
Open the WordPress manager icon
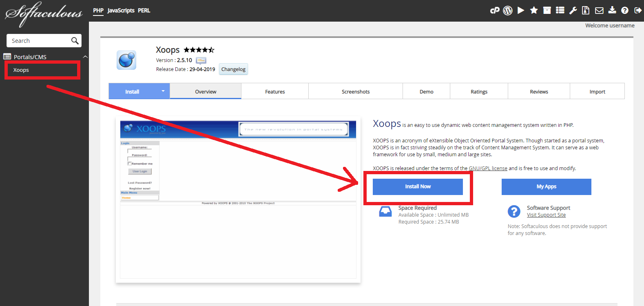tap(507, 11)
